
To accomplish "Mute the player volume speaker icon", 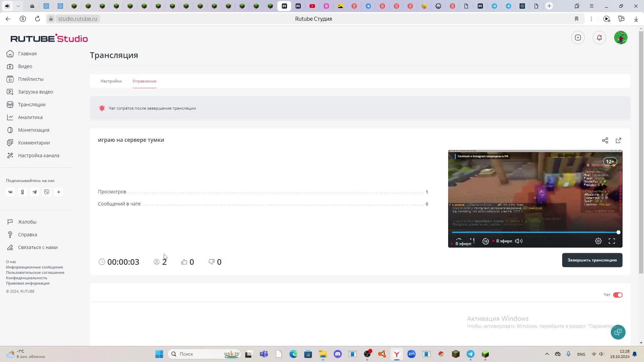I will tap(519, 241).
